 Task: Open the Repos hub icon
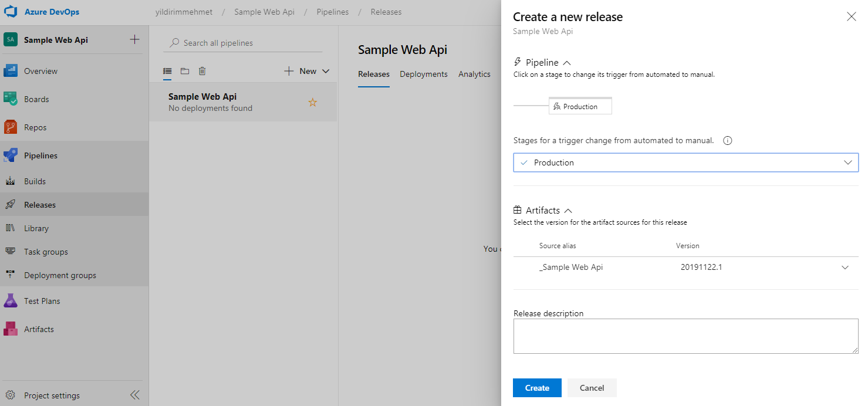tap(11, 127)
